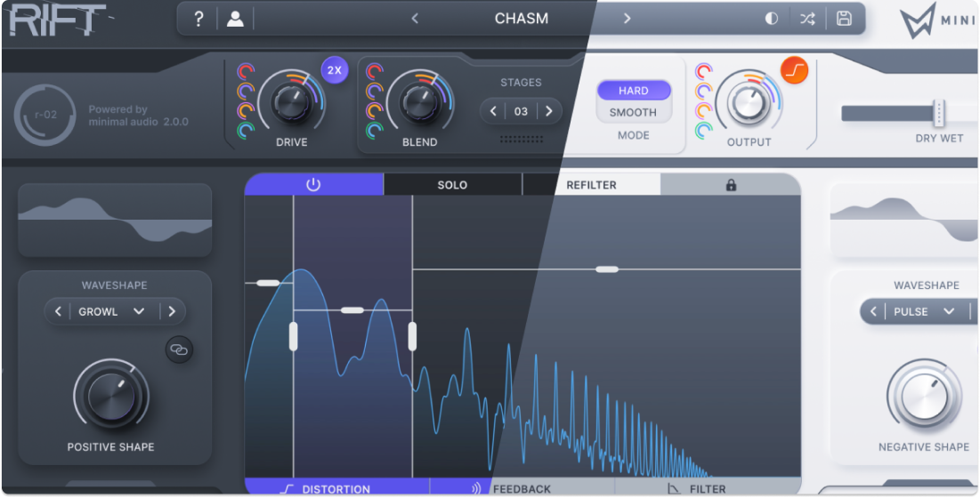
Task: Switch to the DISTORTION tab
Action: click(x=336, y=488)
